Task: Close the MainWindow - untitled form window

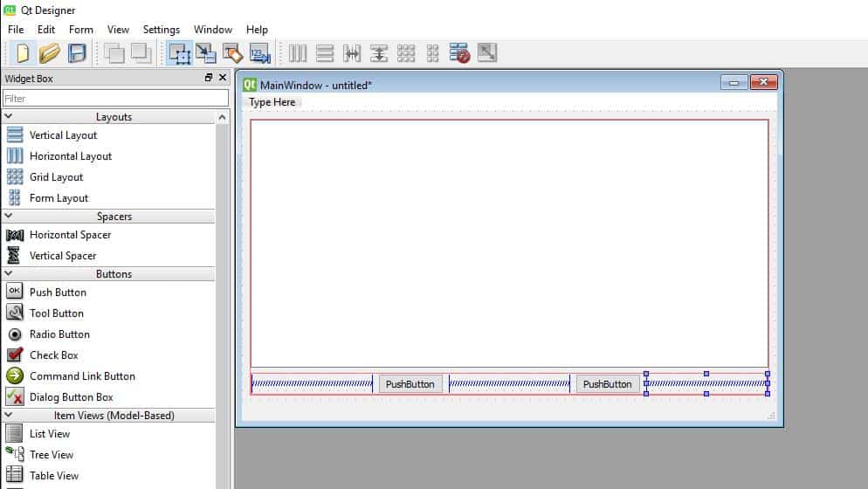Action: [763, 82]
